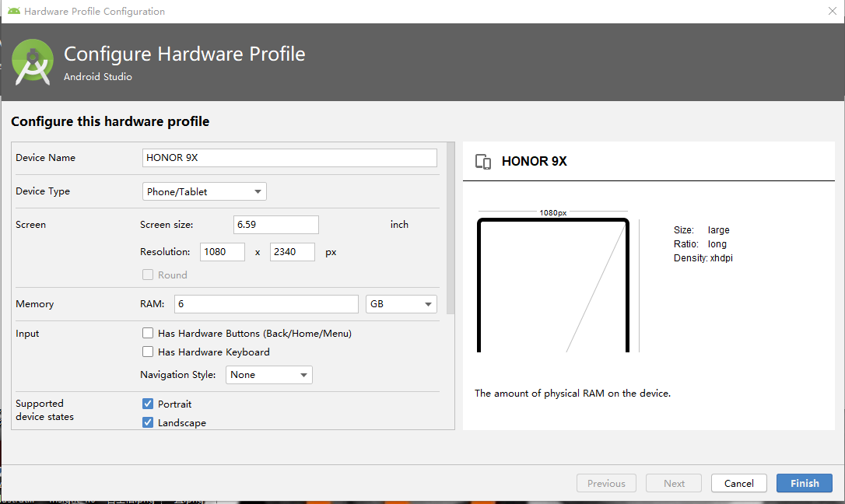This screenshot has height=504, width=845.
Task: Click the Previous button
Action: pos(606,483)
